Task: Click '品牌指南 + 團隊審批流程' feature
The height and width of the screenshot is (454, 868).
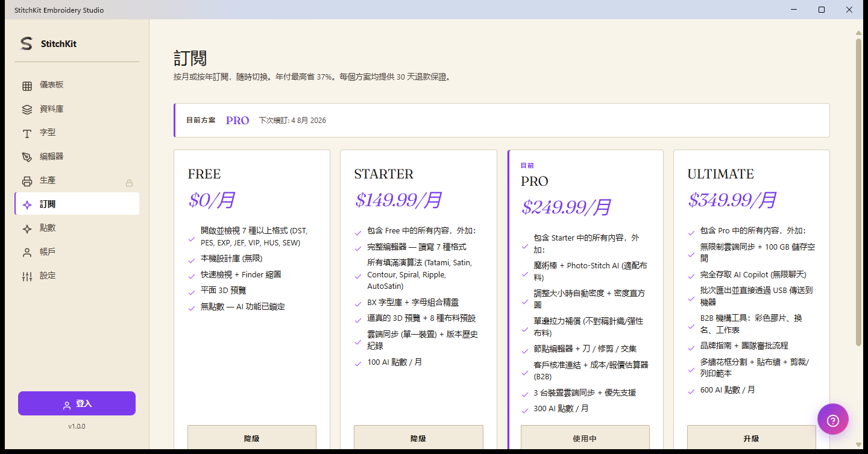Action: 744,346
